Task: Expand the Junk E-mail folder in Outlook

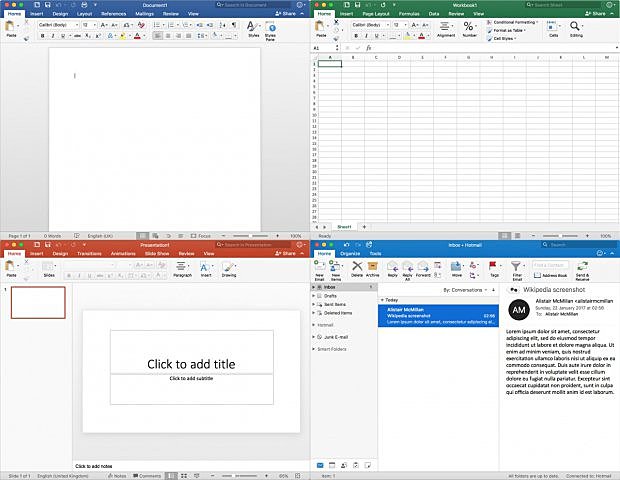Action: point(314,337)
